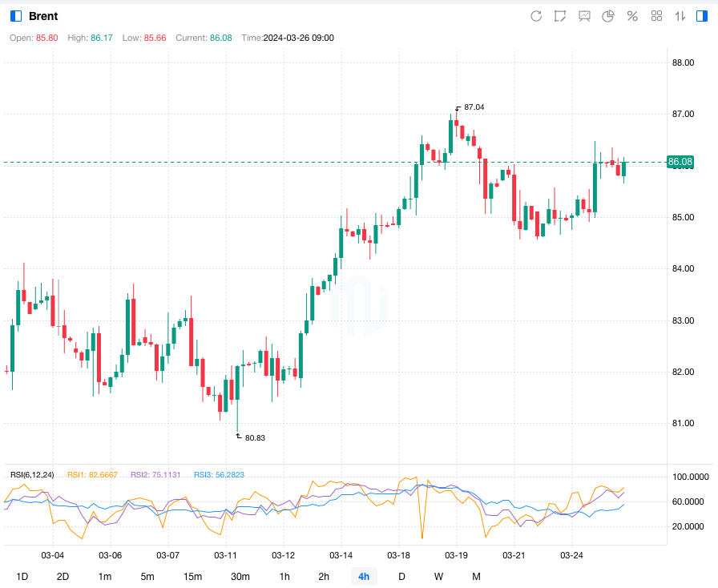The height and width of the screenshot is (588, 718).
Task: Select the W weekly interval
Action: click(438, 577)
